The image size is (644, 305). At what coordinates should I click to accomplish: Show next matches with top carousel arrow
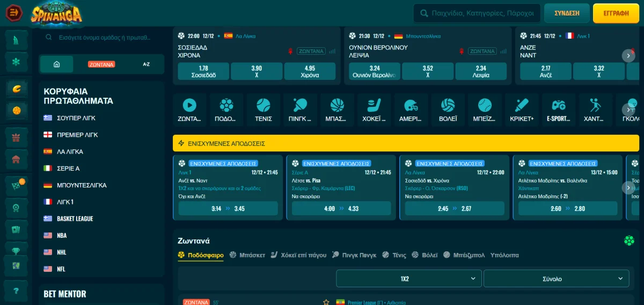[x=628, y=55]
